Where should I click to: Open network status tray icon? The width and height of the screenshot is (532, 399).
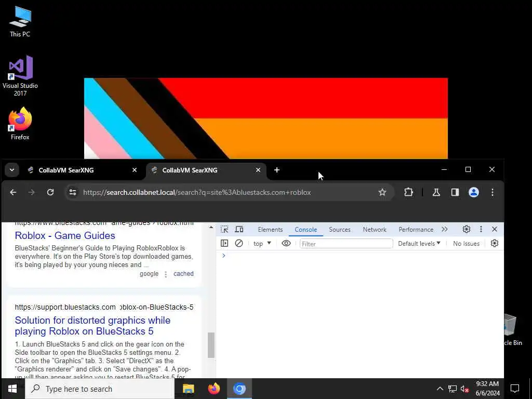(x=453, y=389)
